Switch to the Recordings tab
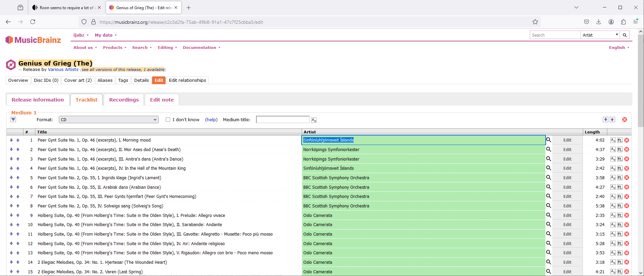Image resolution: width=644 pixels, height=276 pixels. [124, 100]
